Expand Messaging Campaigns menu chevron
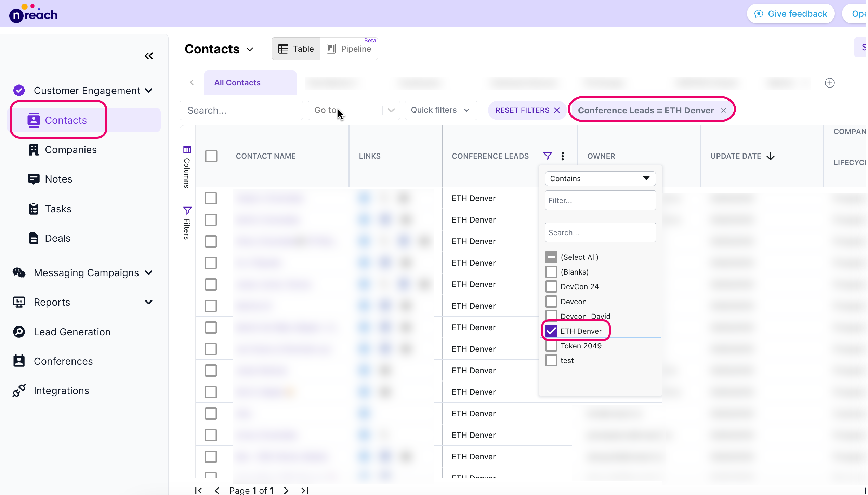 [x=149, y=272]
